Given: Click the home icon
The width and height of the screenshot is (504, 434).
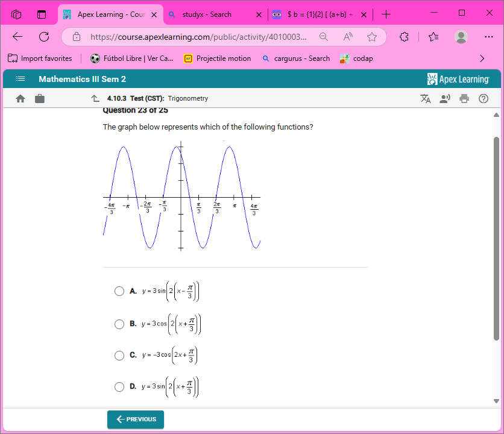Looking at the screenshot, I should (20, 98).
